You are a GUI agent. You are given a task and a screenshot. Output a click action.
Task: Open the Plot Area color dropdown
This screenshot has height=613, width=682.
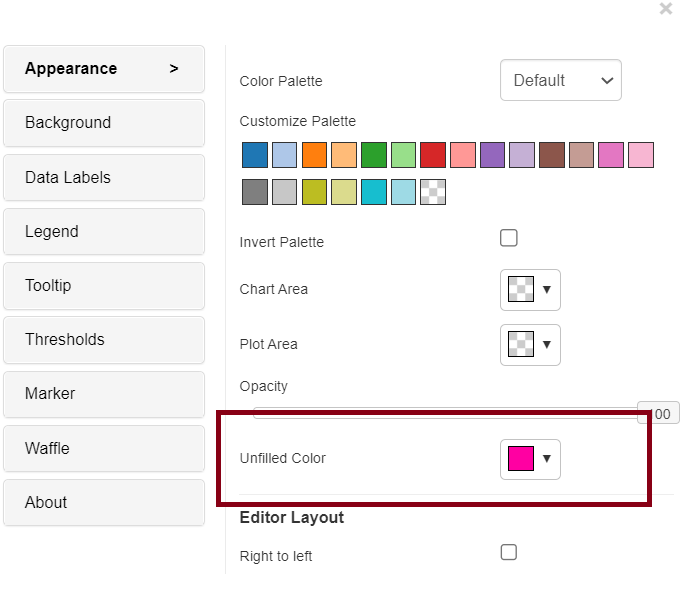(530, 344)
